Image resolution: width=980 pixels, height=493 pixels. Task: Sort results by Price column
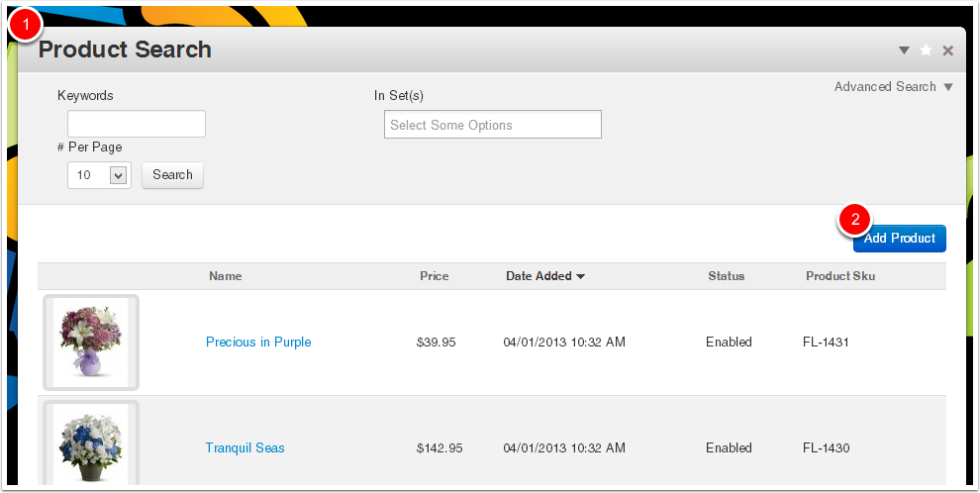[x=434, y=276]
